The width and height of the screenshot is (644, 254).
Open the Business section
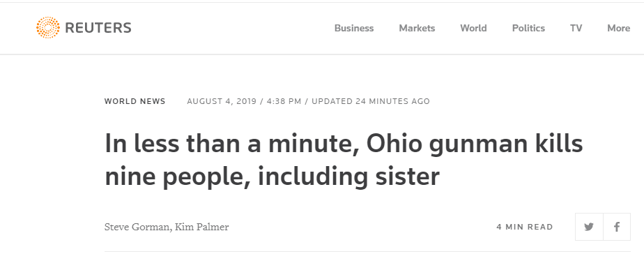[354, 28]
